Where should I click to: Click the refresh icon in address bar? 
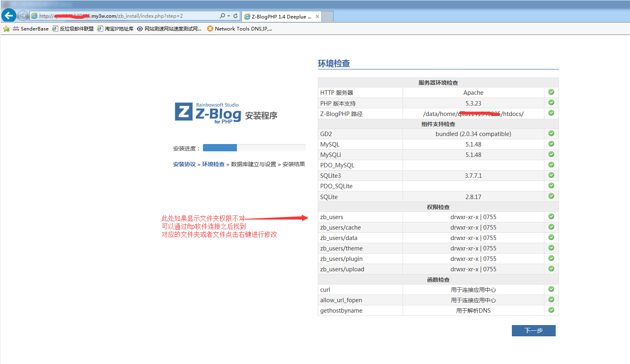(x=235, y=16)
